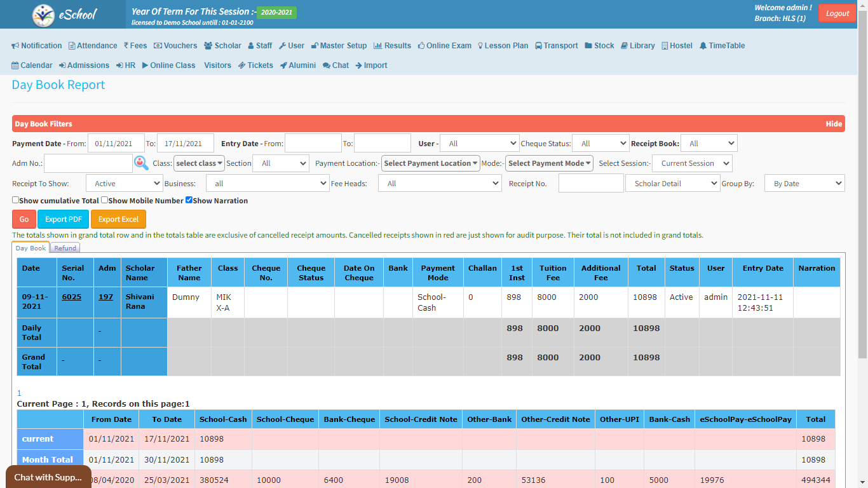Open the Calendar menu
Viewport: 868px width, 488px height.
pos(32,65)
